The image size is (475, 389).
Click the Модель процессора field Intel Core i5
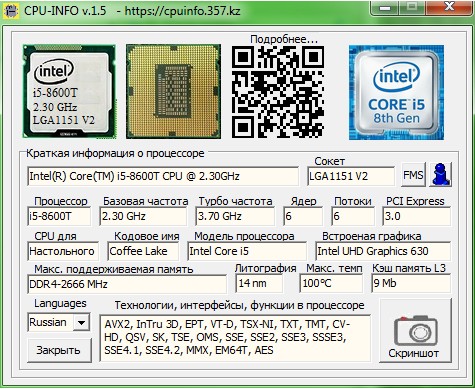pos(247,251)
